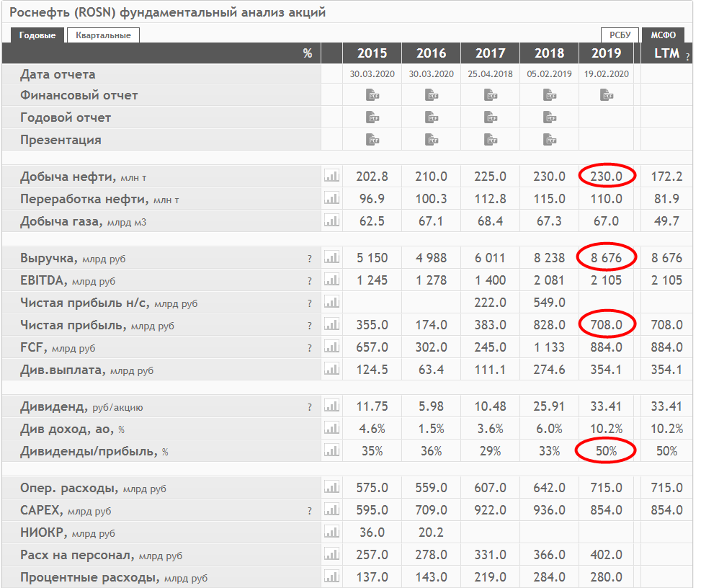Select the РСБУ reporting standard tab
The height and width of the screenshot is (588, 701).
620,35
